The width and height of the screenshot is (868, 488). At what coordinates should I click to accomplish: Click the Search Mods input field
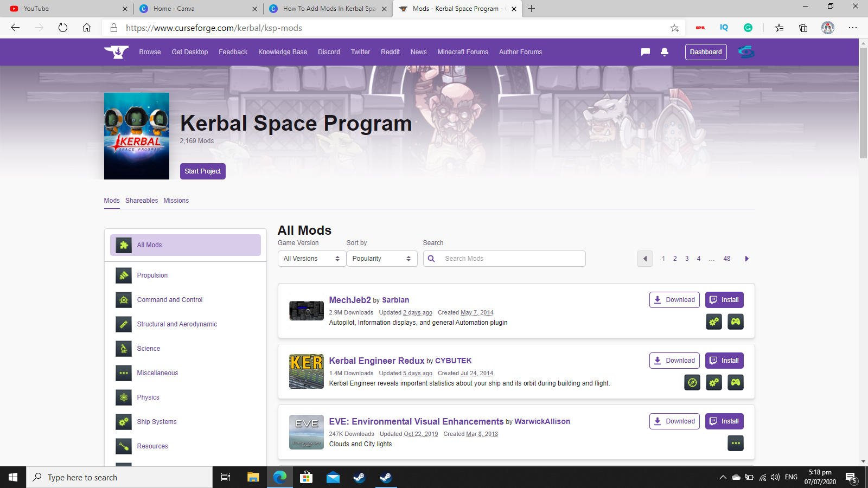click(510, 259)
